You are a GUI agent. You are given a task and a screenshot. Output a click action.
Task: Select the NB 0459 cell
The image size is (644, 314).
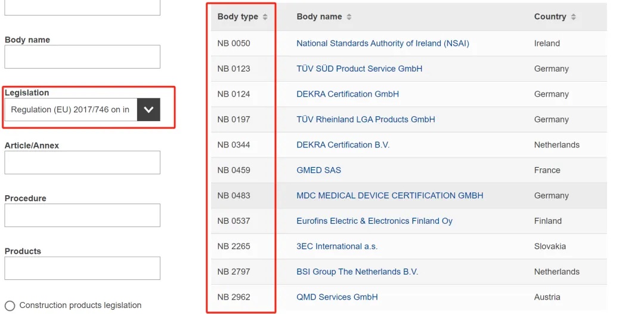point(234,170)
